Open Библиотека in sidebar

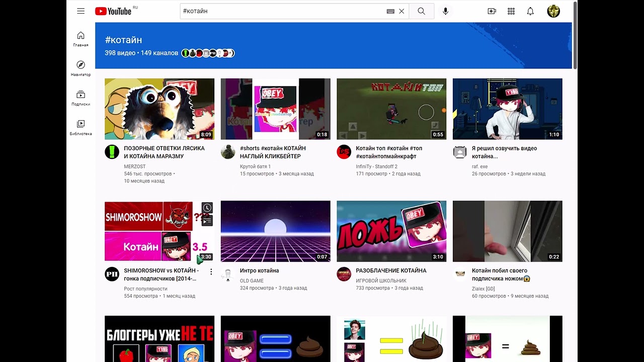pos(80,128)
